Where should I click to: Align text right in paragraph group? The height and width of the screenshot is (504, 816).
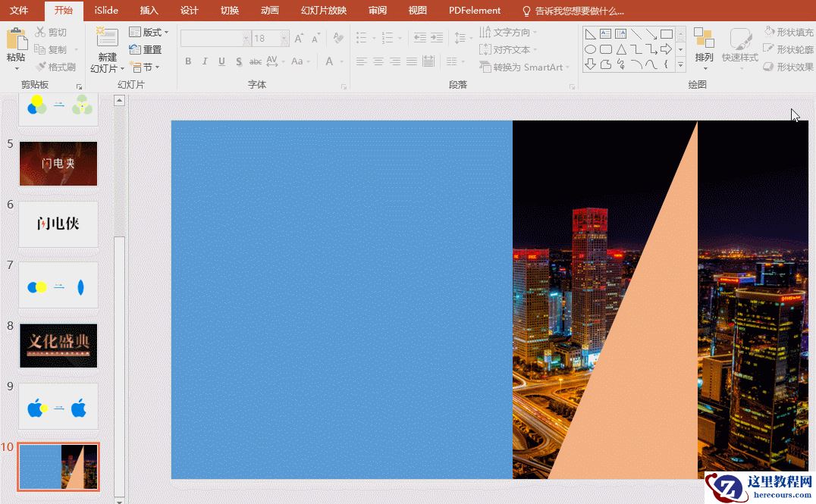395,61
